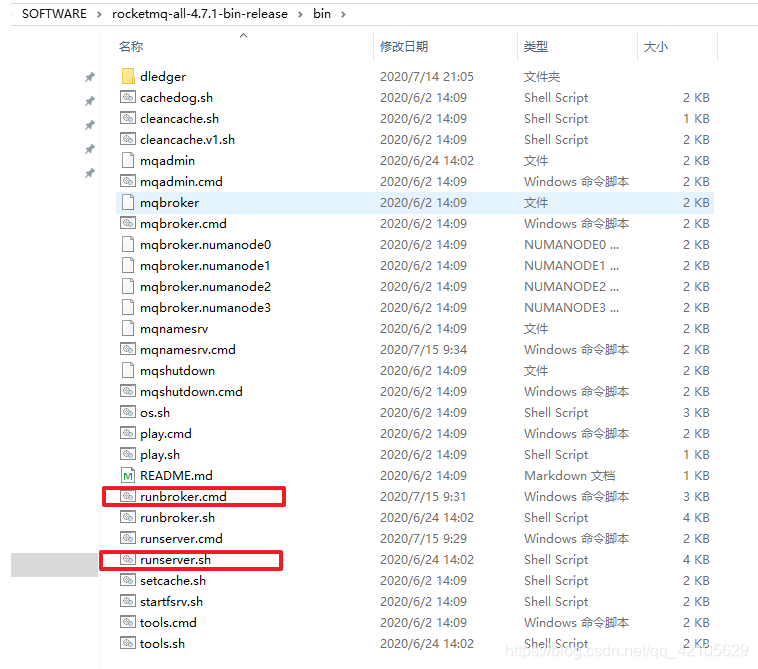Click the play.cmd script icon
Viewport: 758px width, 669px height.
point(128,433)
